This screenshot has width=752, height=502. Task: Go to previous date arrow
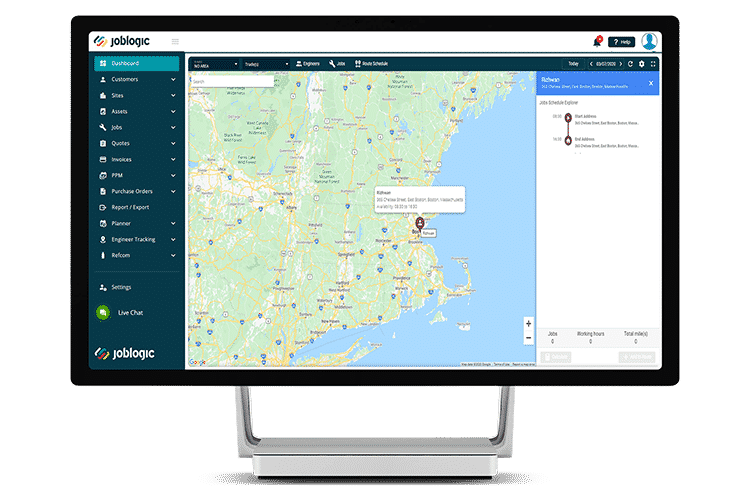(591, 64)
